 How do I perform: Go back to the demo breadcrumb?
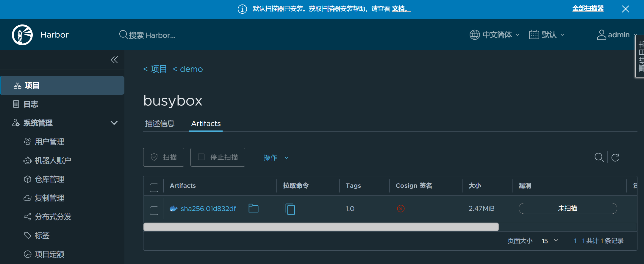(x=188, y=69)
